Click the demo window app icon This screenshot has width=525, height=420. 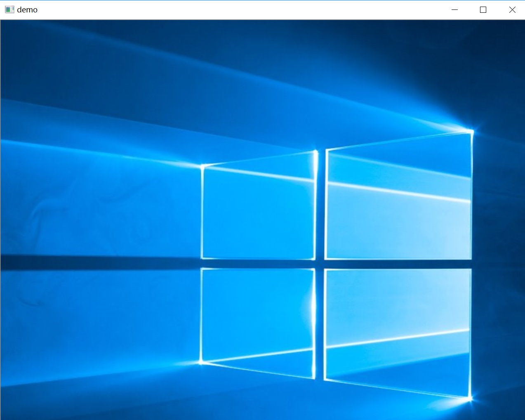(x=9, y=9)
